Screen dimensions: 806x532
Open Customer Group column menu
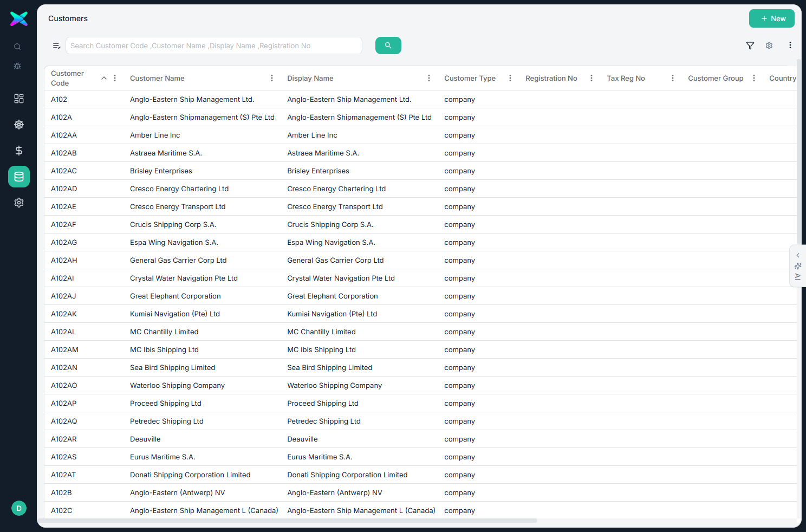pos(754,78)
